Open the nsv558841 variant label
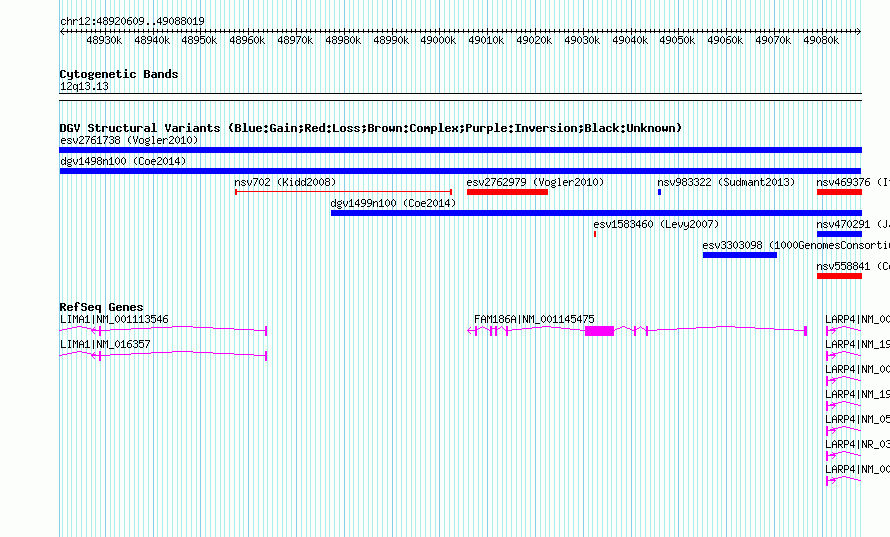This screenshot has width=890, height=537. click(853, 266)
